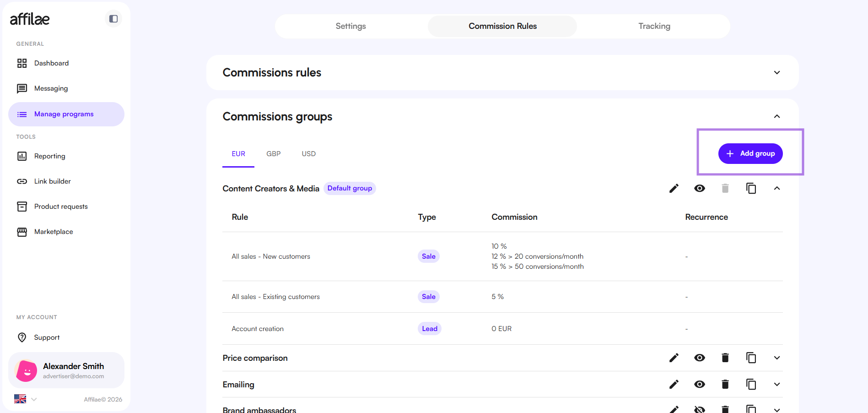Click the Recurrence column header
Image resolution: width=868 pixels, height=413 pixels.
coord(706,217)
